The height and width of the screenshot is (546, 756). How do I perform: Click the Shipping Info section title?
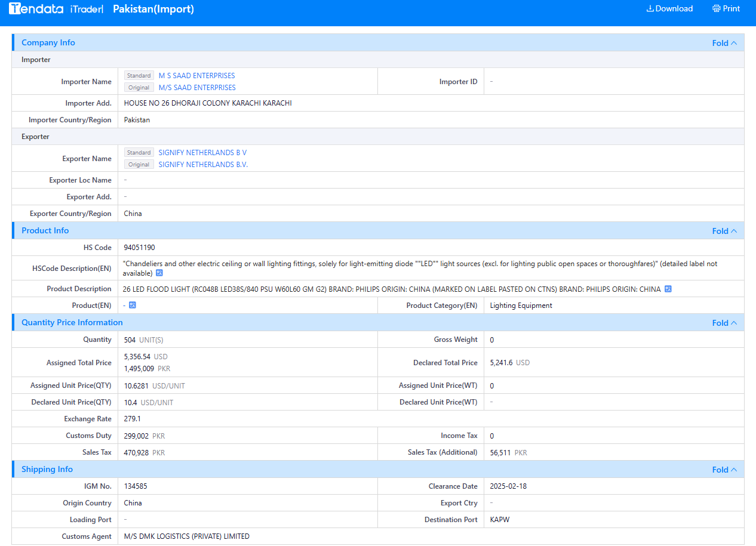[47, 470]
